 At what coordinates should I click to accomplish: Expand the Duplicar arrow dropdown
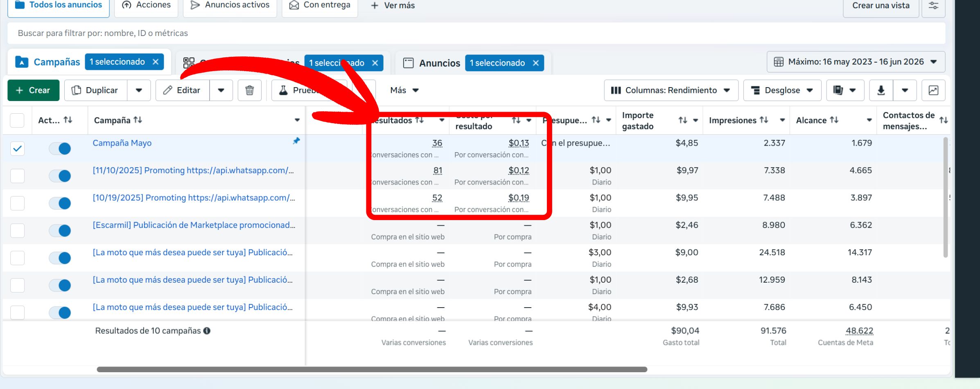pyautogui.click(x=139, y=90)
